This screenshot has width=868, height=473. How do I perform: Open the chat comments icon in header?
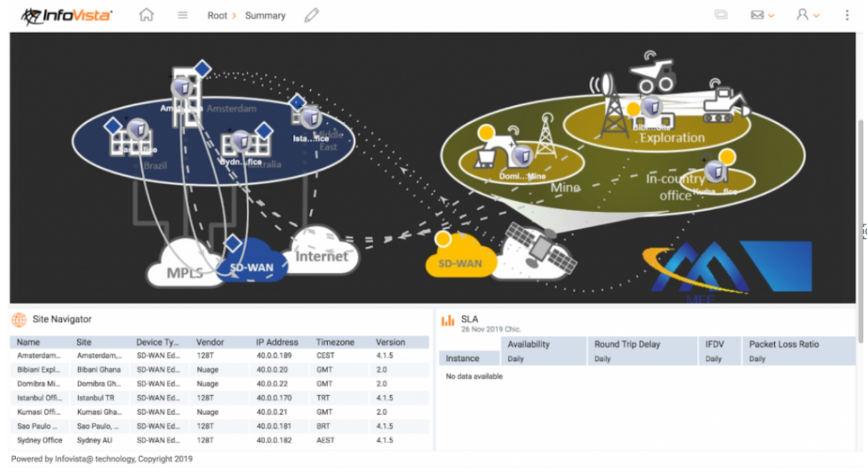point(721,15)
